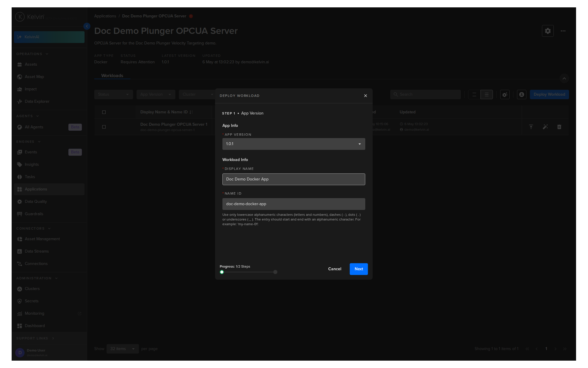Open application settings gear at top right
588x368 pixels.
(x=548, y=31)
